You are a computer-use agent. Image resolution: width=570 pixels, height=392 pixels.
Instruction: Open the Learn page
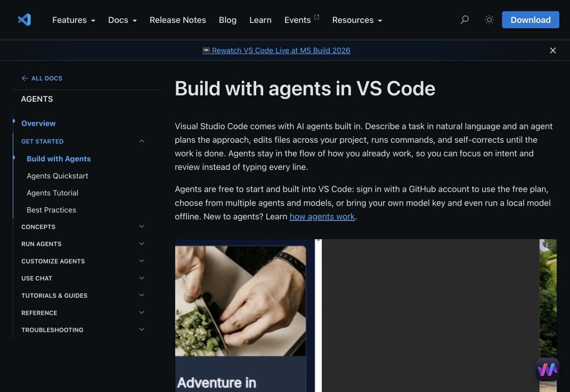(260, 20)
